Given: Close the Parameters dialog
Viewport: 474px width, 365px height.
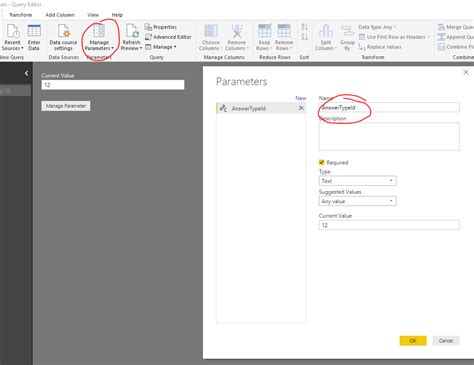Looking at the screenshot, I should coord(466,72).
